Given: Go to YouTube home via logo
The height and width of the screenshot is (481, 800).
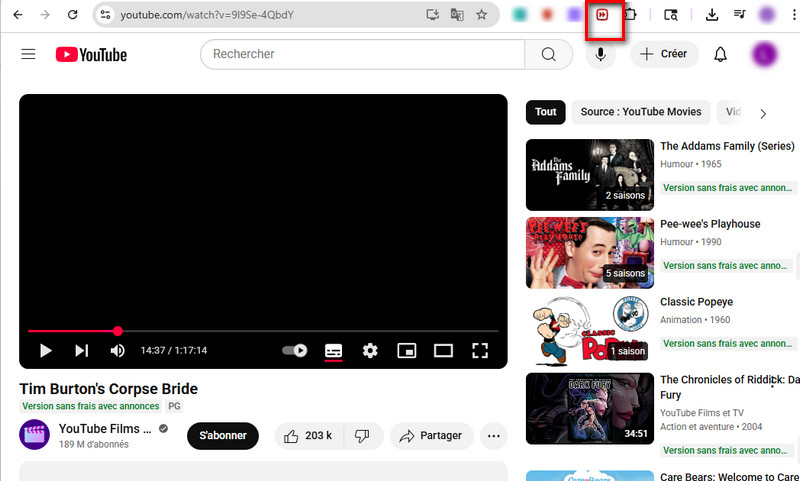Looking at the screenshot, I should coord(91,55).
